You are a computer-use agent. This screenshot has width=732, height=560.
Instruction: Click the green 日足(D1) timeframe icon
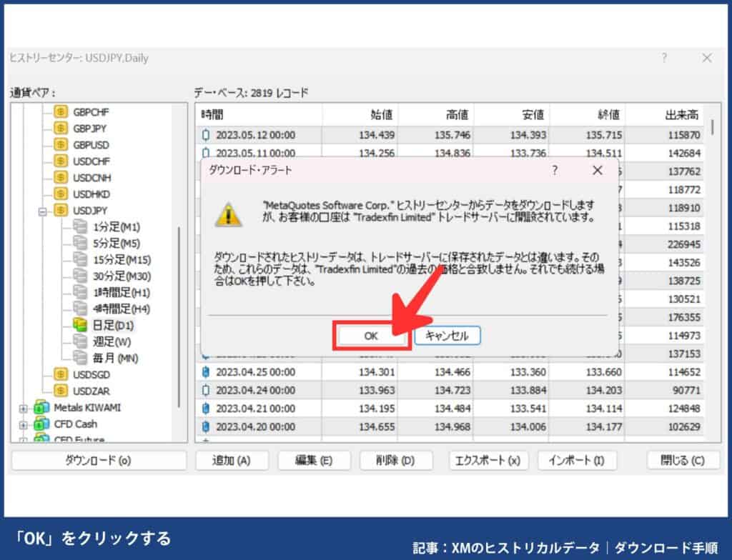pos(80,325)
